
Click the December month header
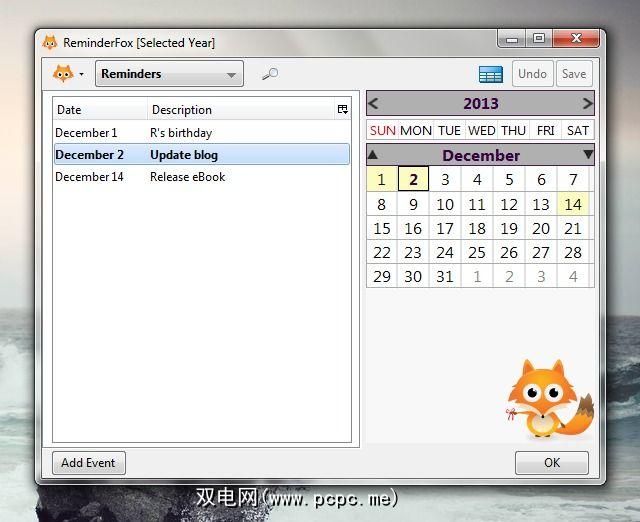coord(481,155)
